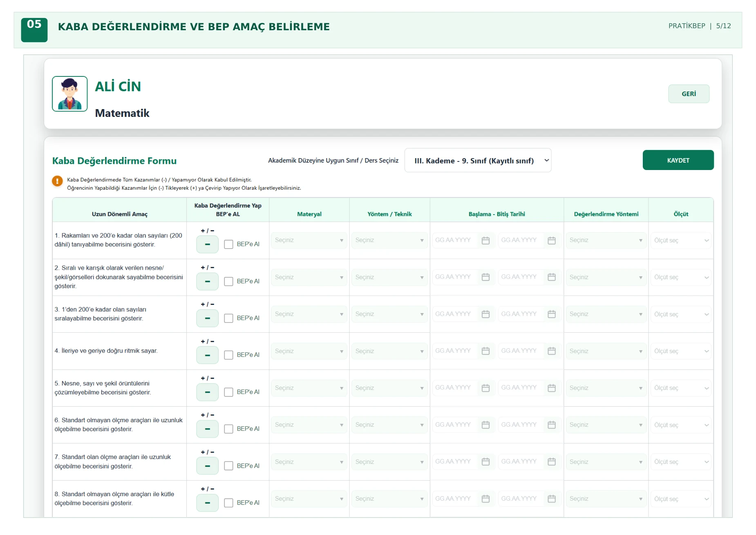Screen dimensions: 756x535
Task: Open end date calendar for row 5 örüntülerini
Action: (x=552, y=388)
